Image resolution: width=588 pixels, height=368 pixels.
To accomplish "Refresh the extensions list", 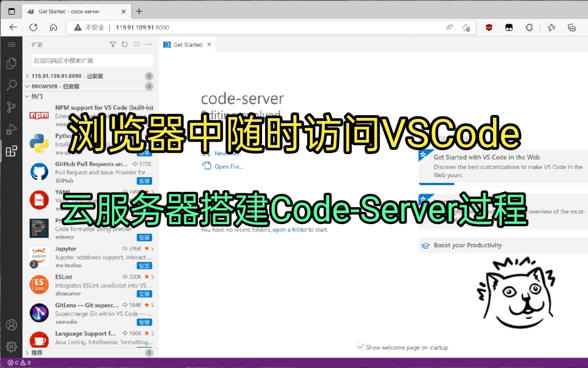I will [125, 44].
